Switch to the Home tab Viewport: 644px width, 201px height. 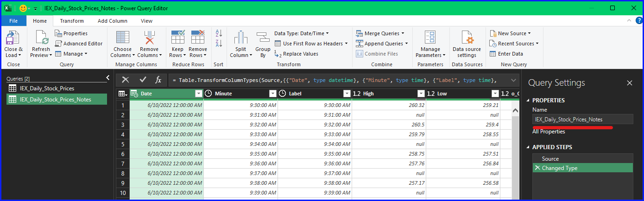pyautogui.click(x=39, y=21)
